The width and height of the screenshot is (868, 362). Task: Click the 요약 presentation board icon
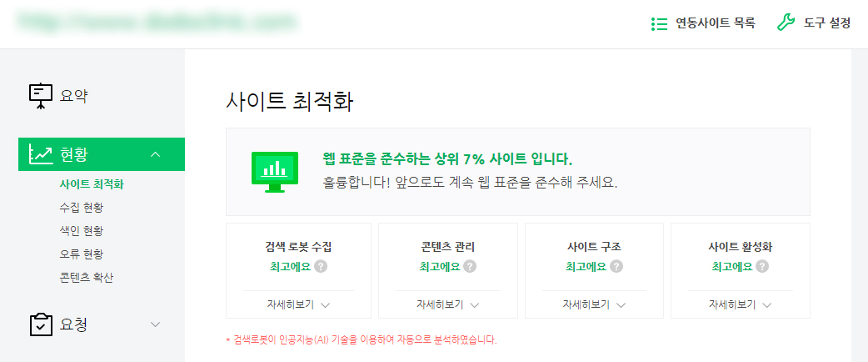point(41,96)
